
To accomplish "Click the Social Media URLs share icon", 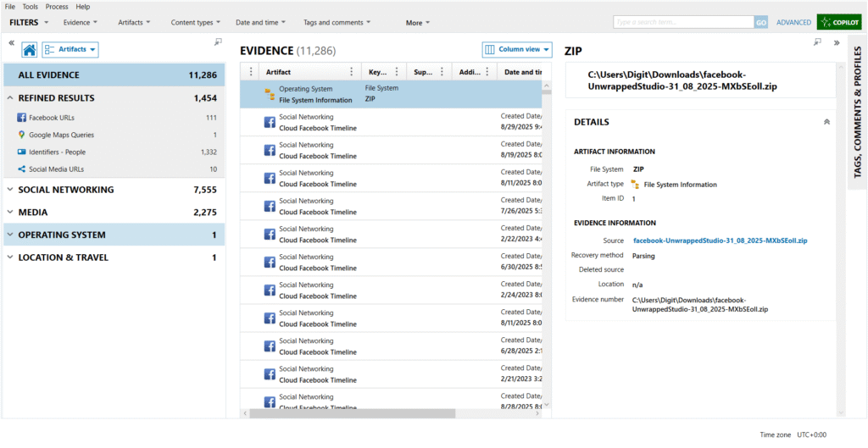I will pyautogui.click(x=21, y=169).
